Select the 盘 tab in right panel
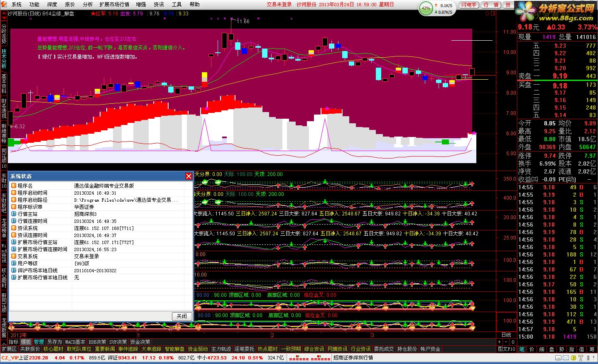The height and width of the screenshot is (364, 598). click(x=551, y=349)
